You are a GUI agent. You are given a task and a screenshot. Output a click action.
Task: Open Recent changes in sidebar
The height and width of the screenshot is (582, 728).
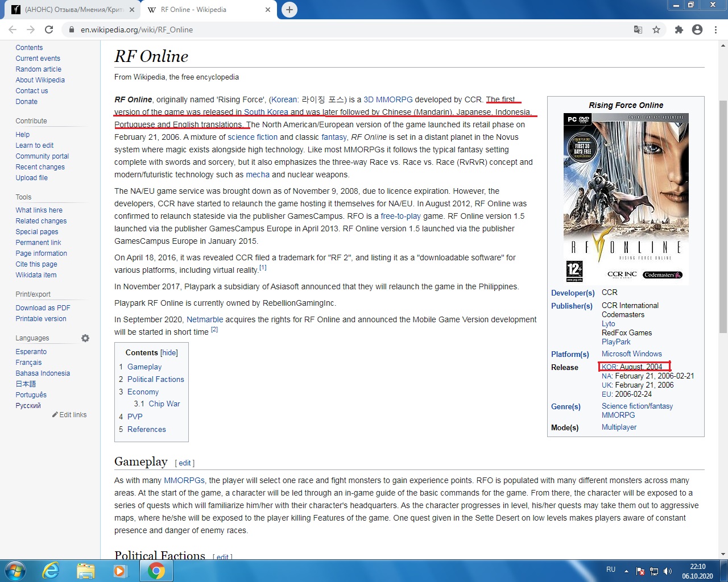pos(40,167)
